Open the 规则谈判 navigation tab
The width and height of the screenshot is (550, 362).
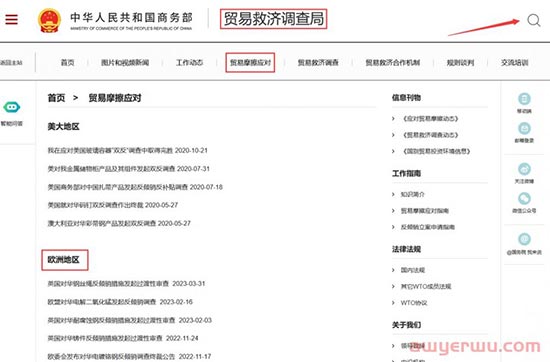point(460,62)
